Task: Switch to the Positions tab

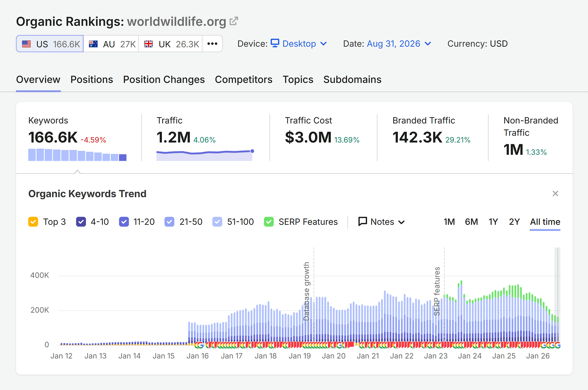Action: [x=92, y=80]
